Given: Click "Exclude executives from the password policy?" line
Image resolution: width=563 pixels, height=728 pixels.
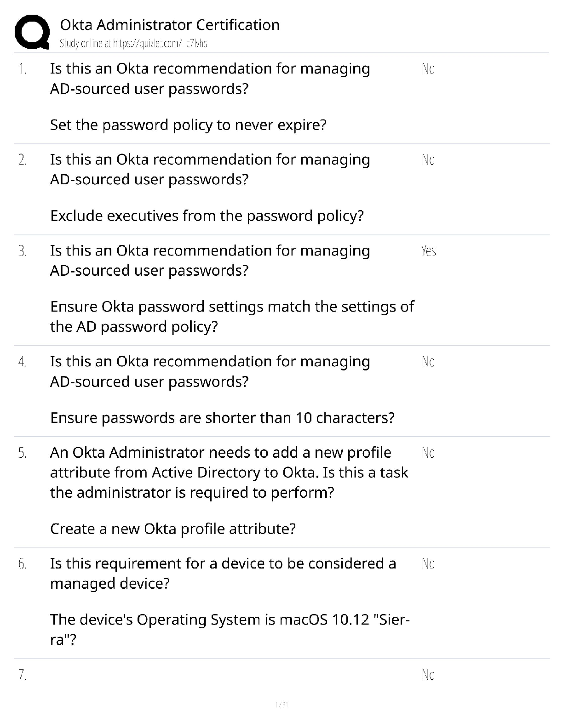Looking at the screenshot, I should (x=207, y=216).
